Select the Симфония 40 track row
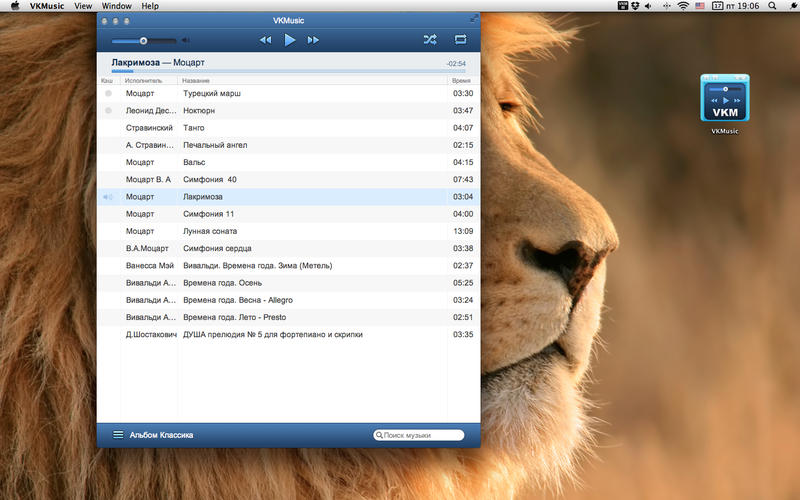Viewport: 800px width, 500px height. (289, 180)
